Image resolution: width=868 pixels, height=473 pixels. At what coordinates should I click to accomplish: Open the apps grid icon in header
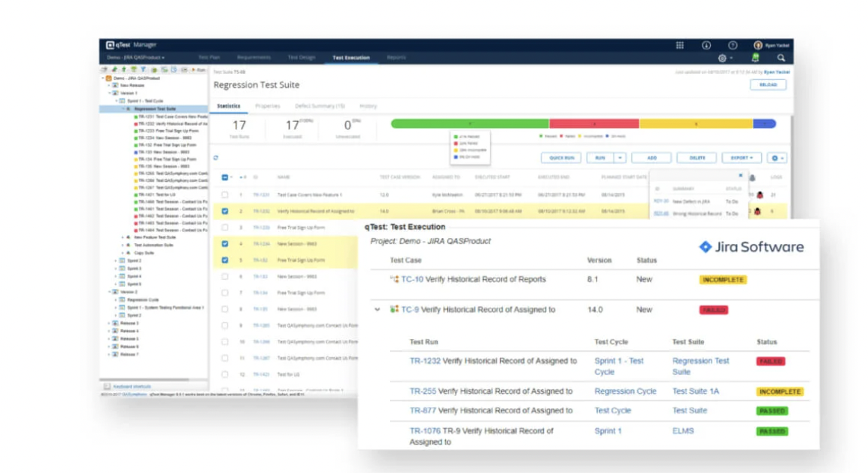click(679, 46)
